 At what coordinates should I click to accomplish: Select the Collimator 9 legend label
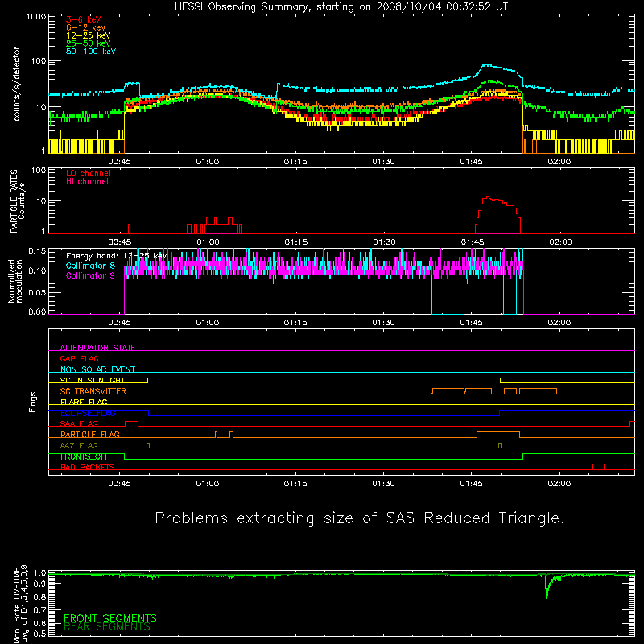[x=90, y=275]
